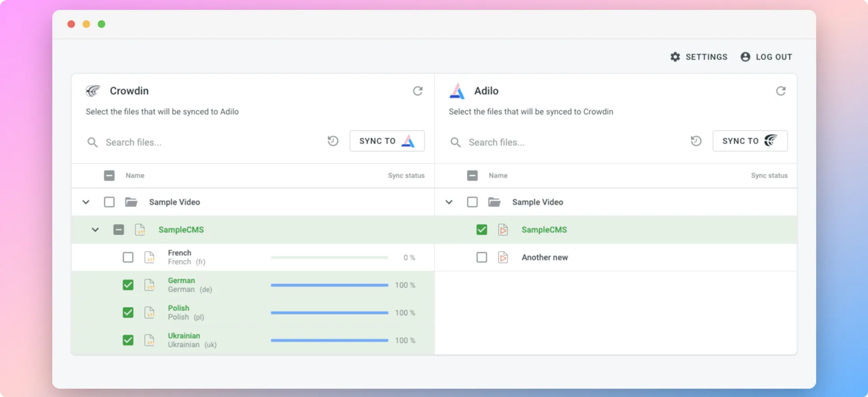Screen dimensions: 868x397
Task: Toggle select-all checkbox in Adilo header
Action: [x=472, y=175]
